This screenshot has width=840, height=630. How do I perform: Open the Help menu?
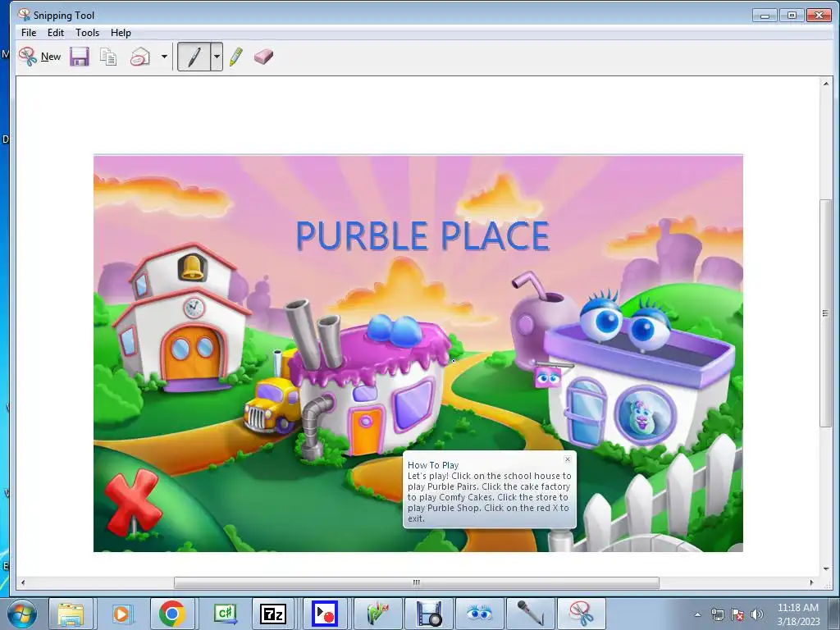coord(121,33)
